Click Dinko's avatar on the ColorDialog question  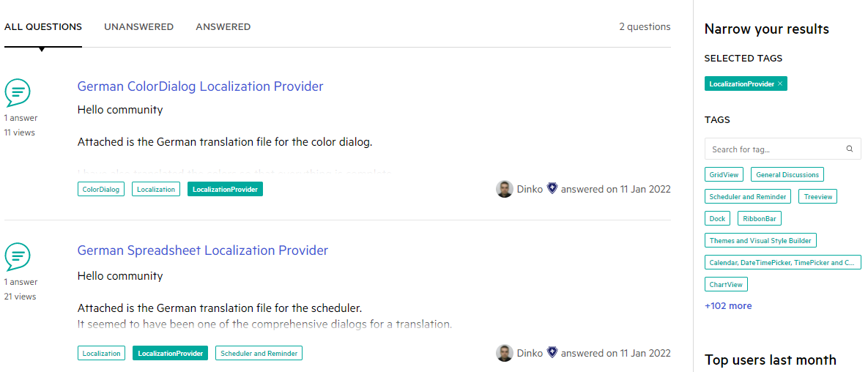click(x=504, y=190)
